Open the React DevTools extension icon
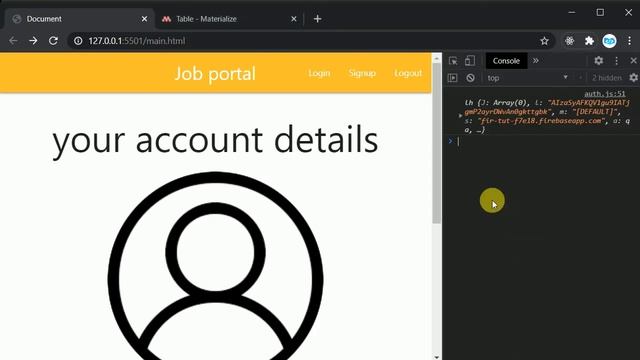This screenshot has width=640, height=360. coord(569,41)
